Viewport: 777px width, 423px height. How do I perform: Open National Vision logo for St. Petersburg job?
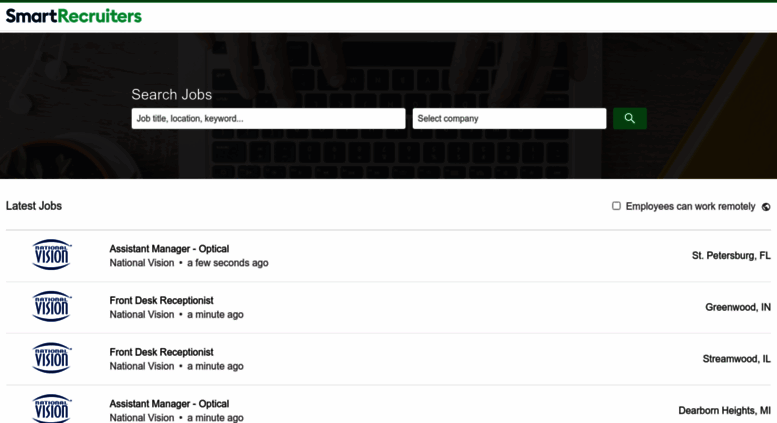coord(52,255)
